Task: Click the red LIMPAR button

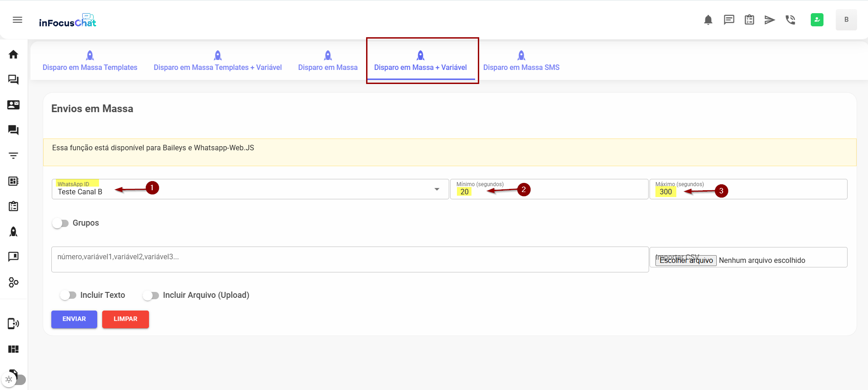Action: [x=125, y=319]
